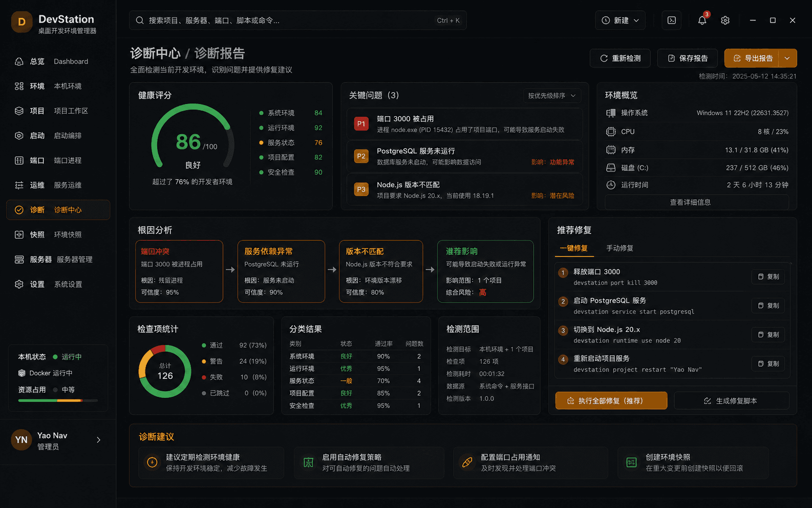Image resolution: width=812 pixels, height=508 pixels.
Task: Copy the 释放端口 3000 command
Action: click(768, 277)
